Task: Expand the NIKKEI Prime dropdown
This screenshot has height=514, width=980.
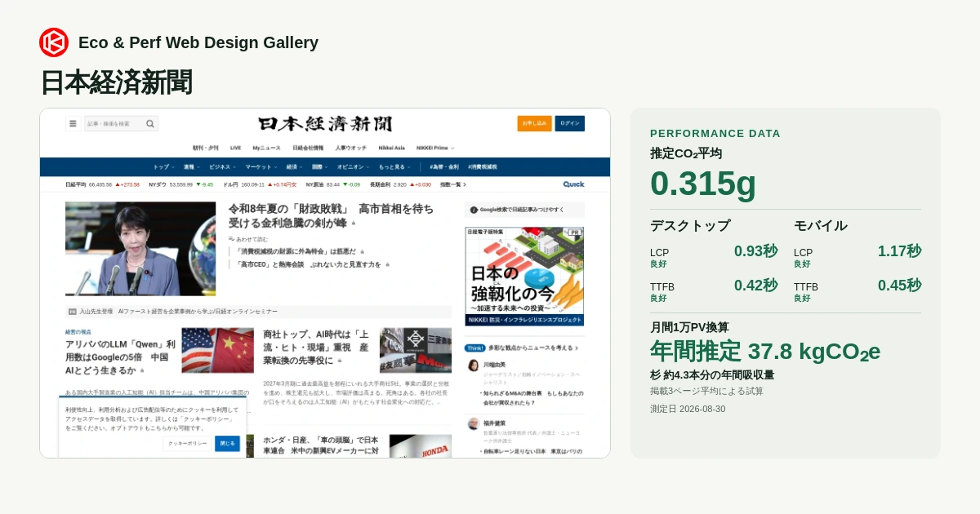Action: click(x=436, y=148)
